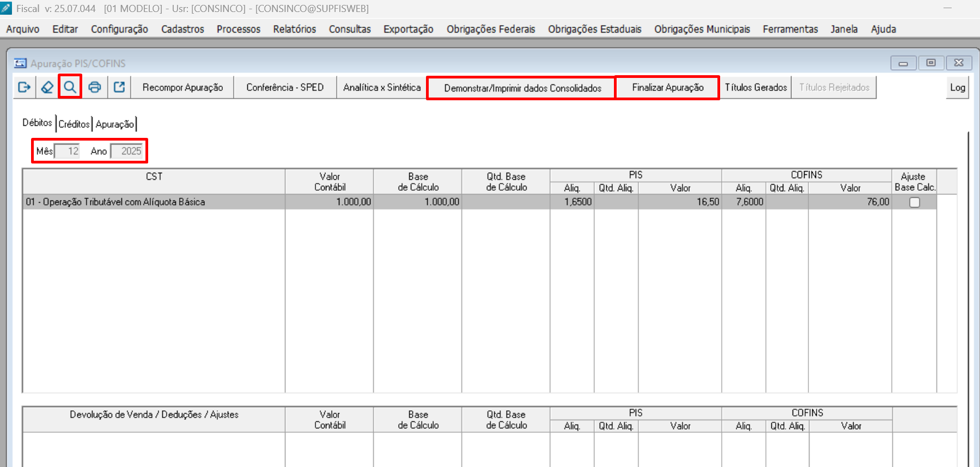Viewport: 980px width, 467px height.
Task: Open the Obrigações Municipais menu
Action: tap(702, 29)
